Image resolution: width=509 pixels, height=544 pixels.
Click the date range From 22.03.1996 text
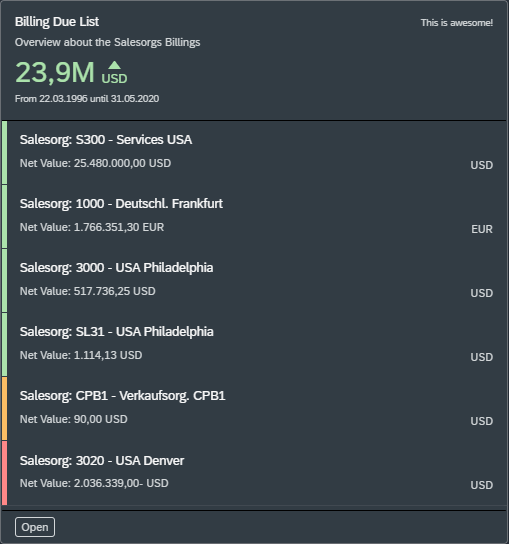(x=87, y=99)
